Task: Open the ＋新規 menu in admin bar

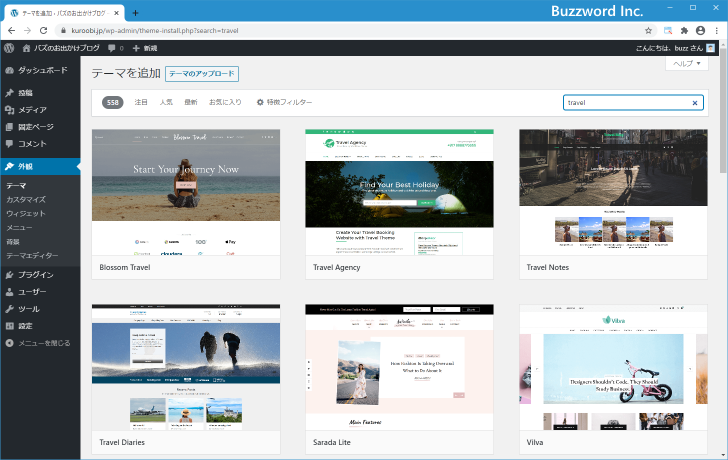Action: [144, 48]
